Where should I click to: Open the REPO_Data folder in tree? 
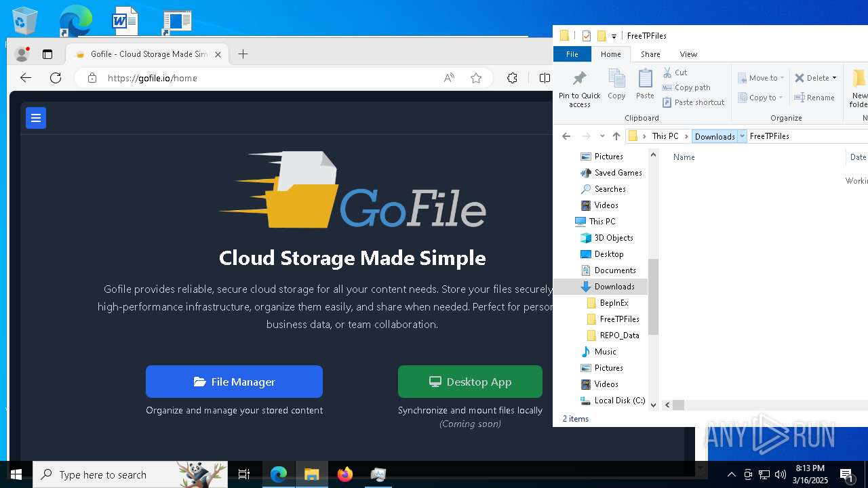tap(613, 335)
